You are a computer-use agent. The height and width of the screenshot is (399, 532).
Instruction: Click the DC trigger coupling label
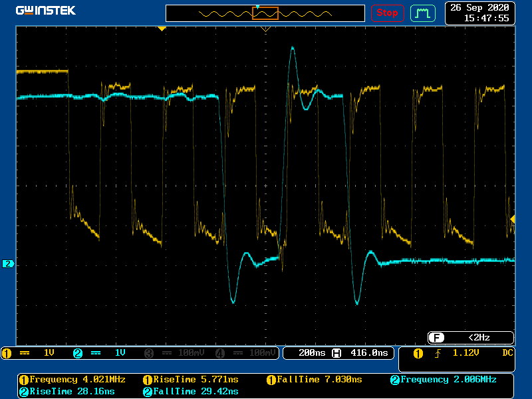coord(507,352)
